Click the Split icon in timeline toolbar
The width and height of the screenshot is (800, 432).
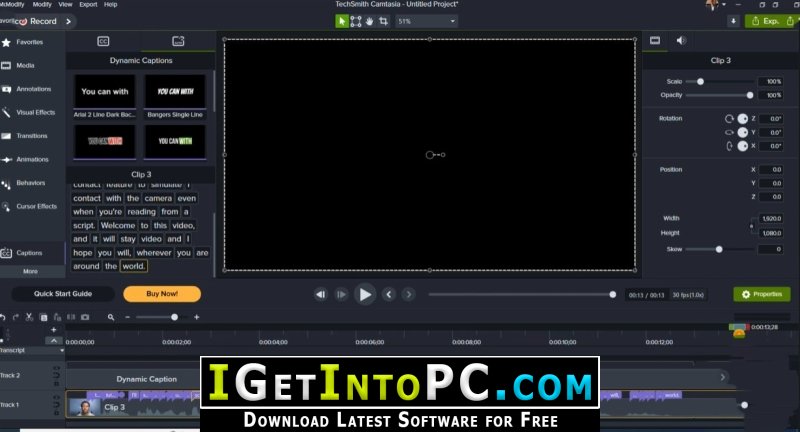tap(71, 317)
